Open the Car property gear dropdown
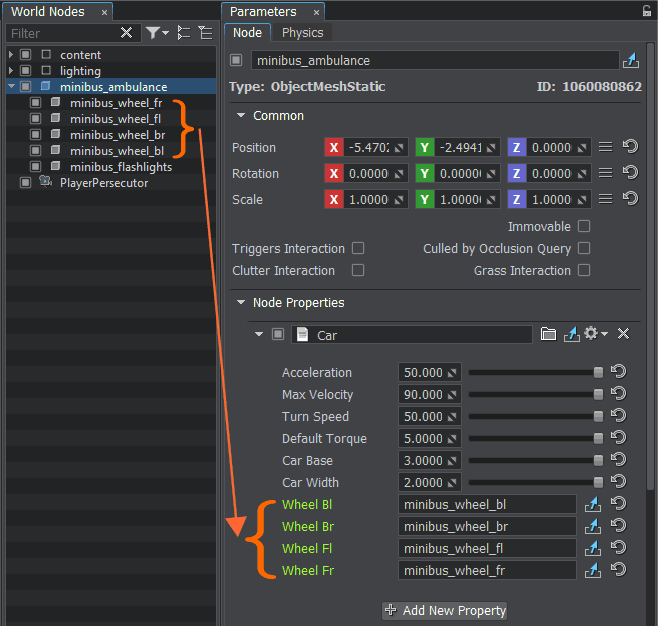Viewport: 658px width, 626px height. coord(596,334)
